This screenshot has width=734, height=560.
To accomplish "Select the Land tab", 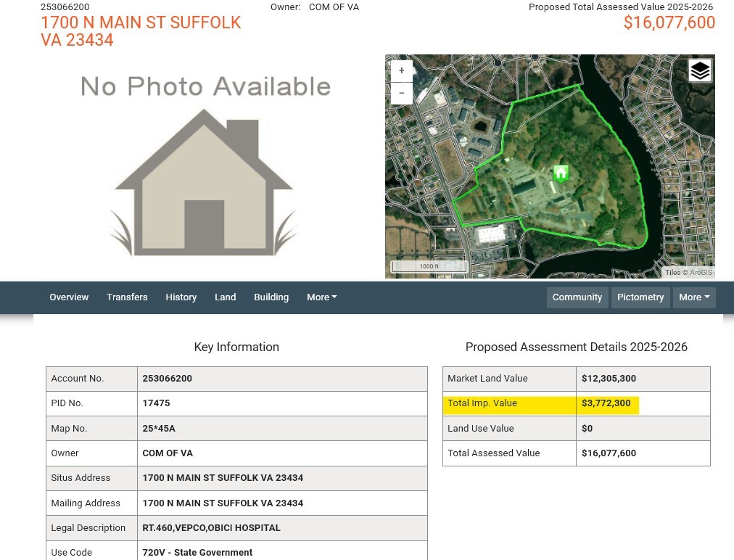I will (225, 297).
